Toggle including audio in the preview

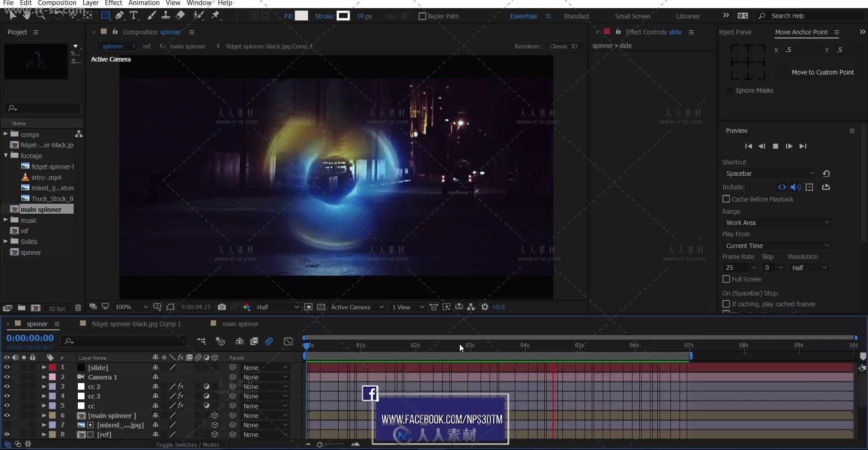click(796, 187)
